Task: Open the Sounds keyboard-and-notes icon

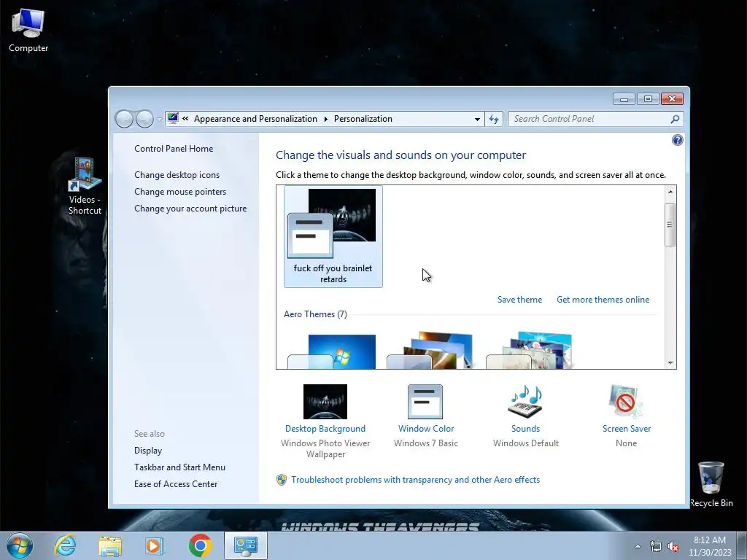Action: (525, 402)
